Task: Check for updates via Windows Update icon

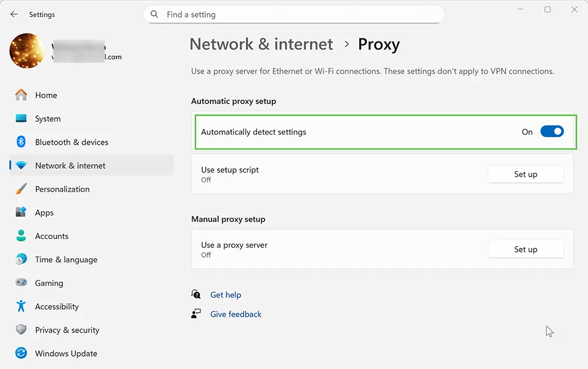Action: (x=21, y=353)
